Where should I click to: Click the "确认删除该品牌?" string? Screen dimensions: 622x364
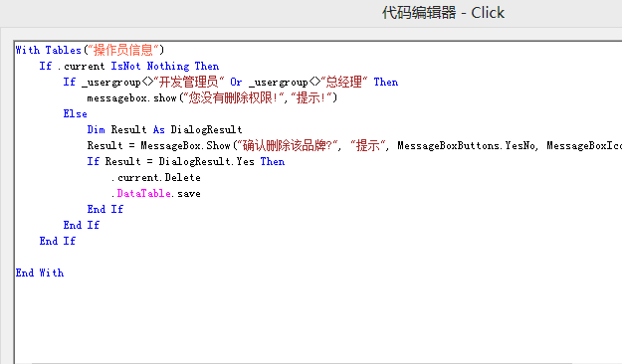288,145
